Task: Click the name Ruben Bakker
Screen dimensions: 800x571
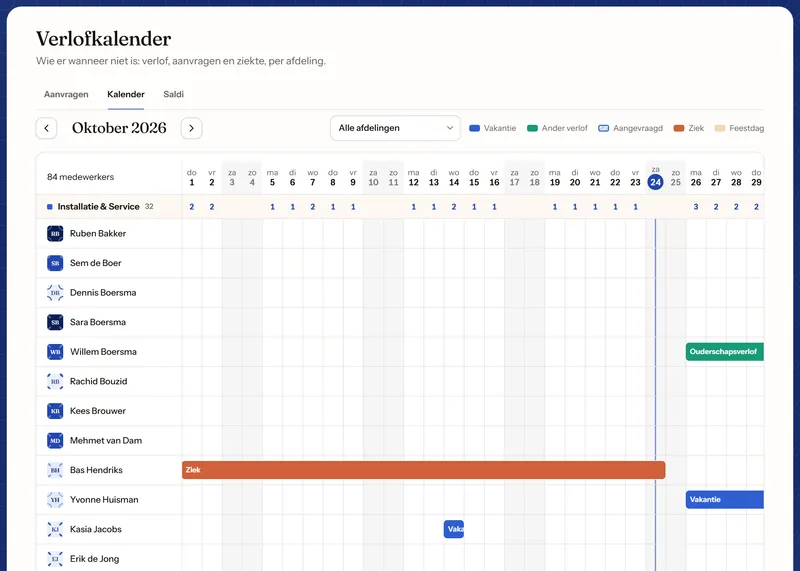Action: pos(98,234)
